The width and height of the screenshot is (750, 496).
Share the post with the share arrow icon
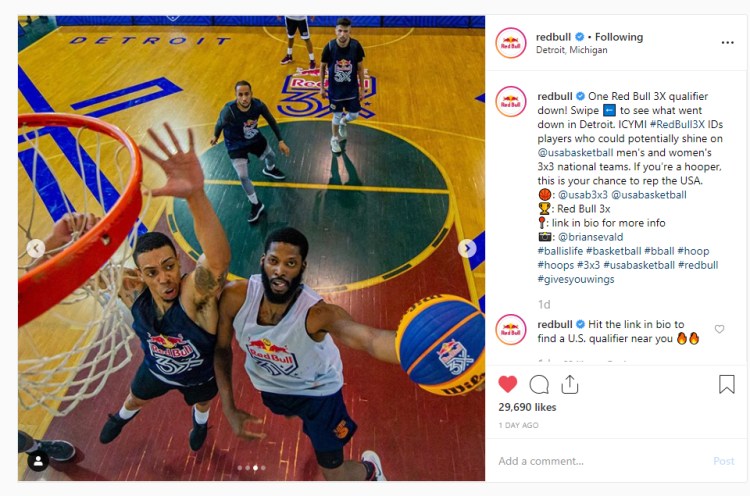[570, 384]
